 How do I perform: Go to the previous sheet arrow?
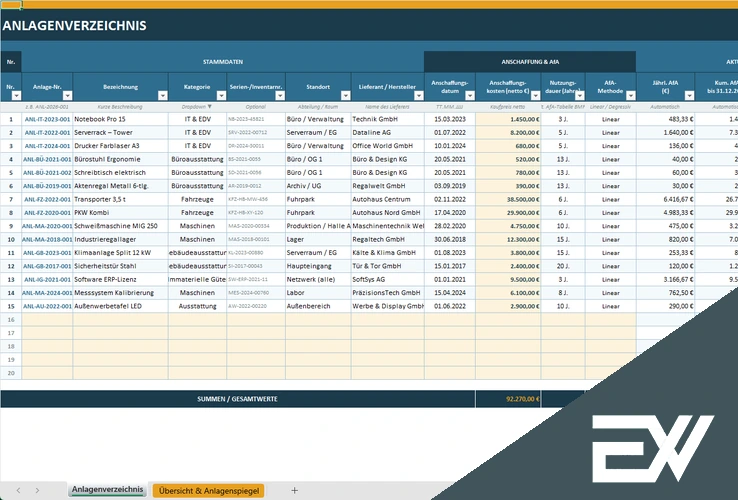click(18, 491)
